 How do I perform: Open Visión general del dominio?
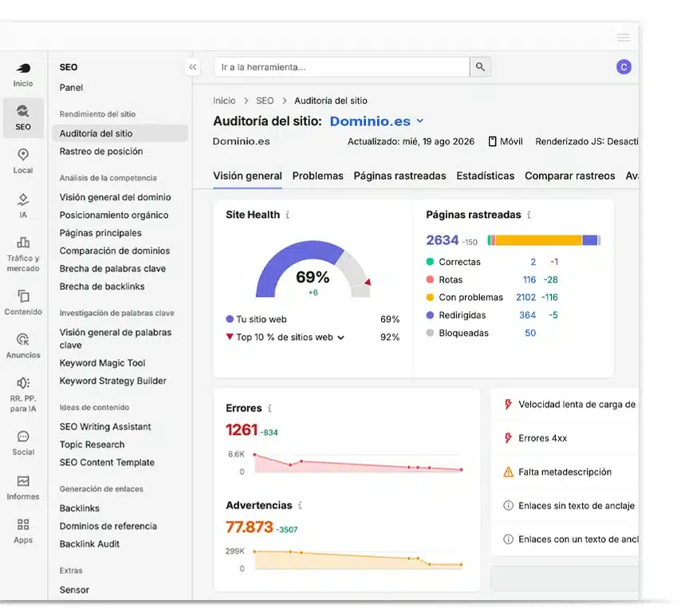coord(115,197)
